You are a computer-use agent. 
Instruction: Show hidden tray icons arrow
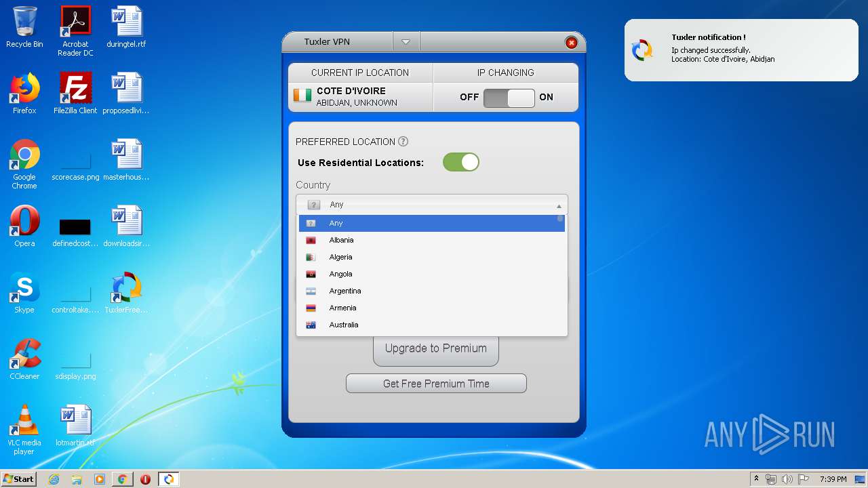[756, 479]
